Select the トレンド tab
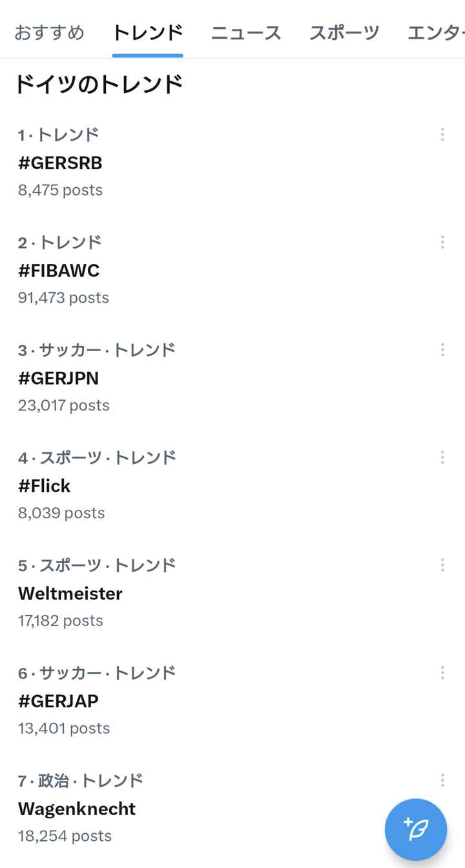Screen dimensions: 465x868 click(147, 32)
